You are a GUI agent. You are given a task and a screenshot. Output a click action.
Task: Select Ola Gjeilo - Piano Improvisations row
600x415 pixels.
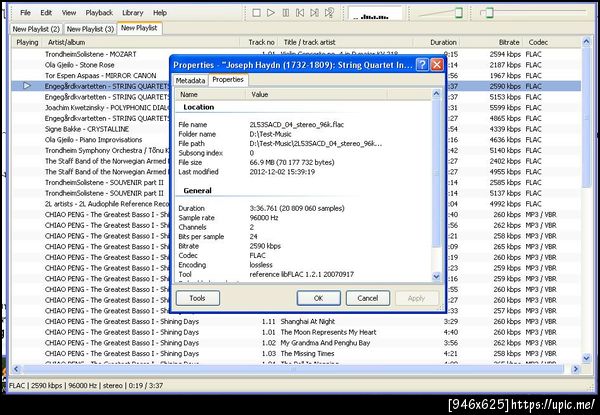click(295, 140)
